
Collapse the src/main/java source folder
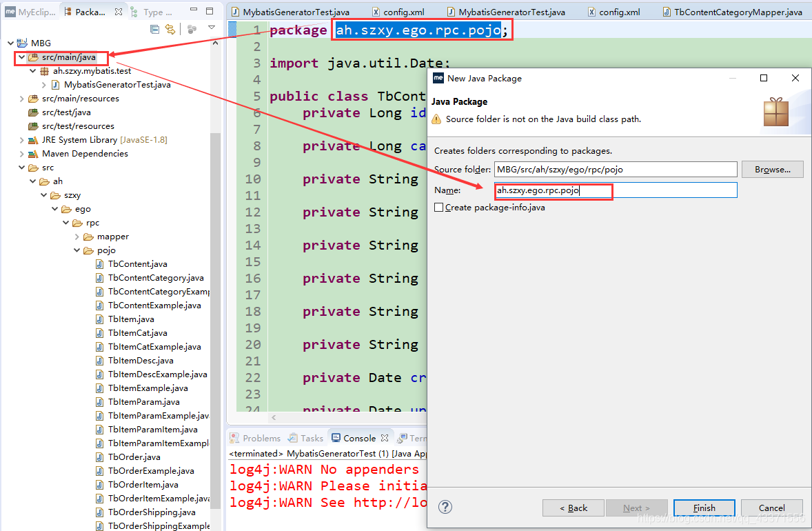click(x=21, y=57)
